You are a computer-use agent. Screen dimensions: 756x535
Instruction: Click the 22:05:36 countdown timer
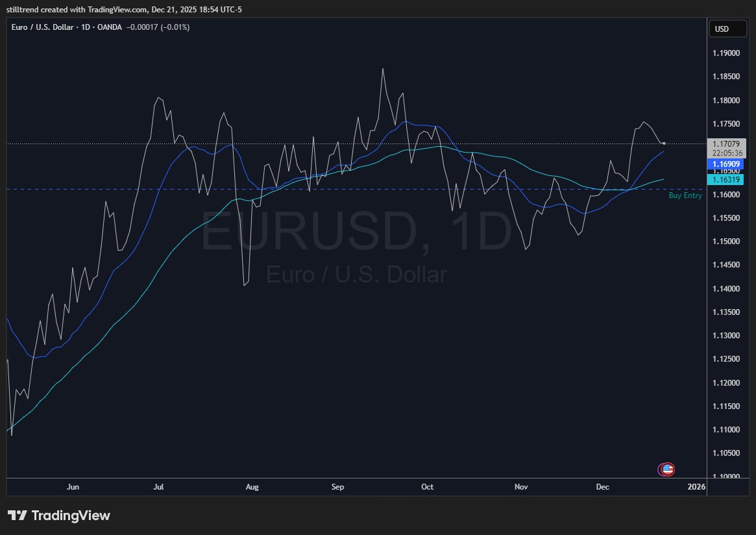[726, 153]
